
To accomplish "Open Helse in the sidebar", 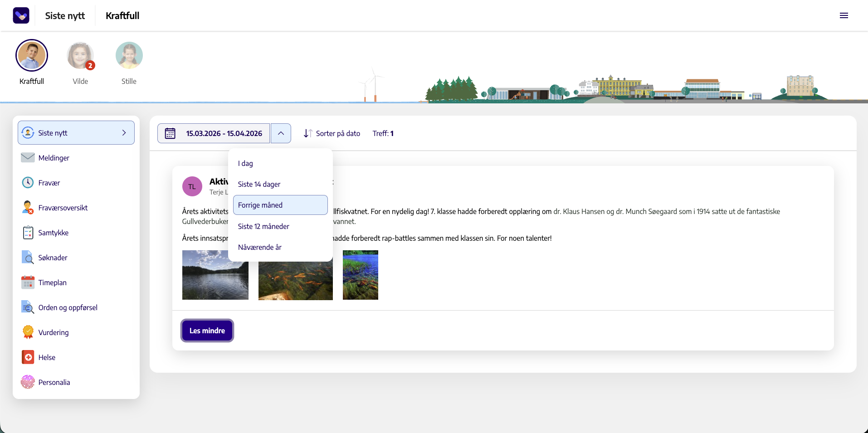I will point(76,357).
